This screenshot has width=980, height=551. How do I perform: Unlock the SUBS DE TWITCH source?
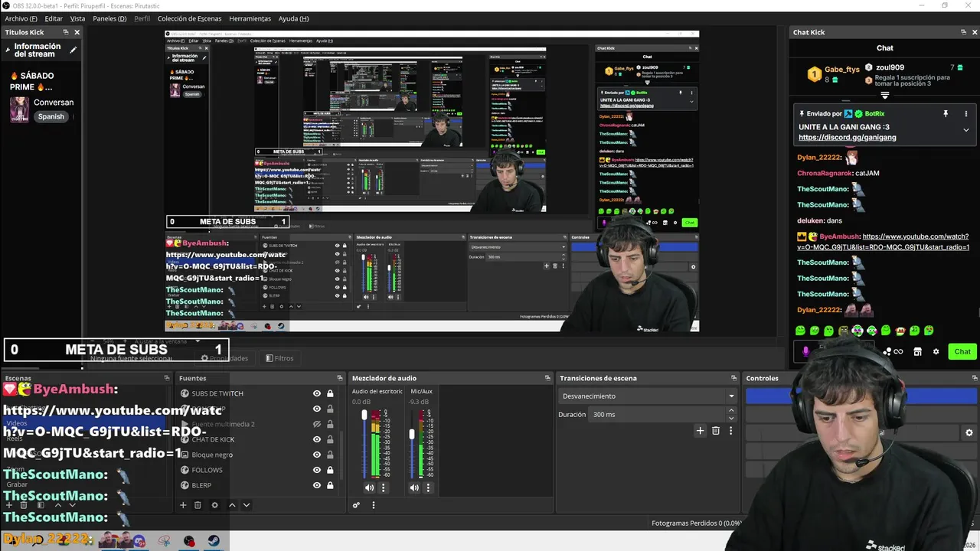click(x=330, y=393)
